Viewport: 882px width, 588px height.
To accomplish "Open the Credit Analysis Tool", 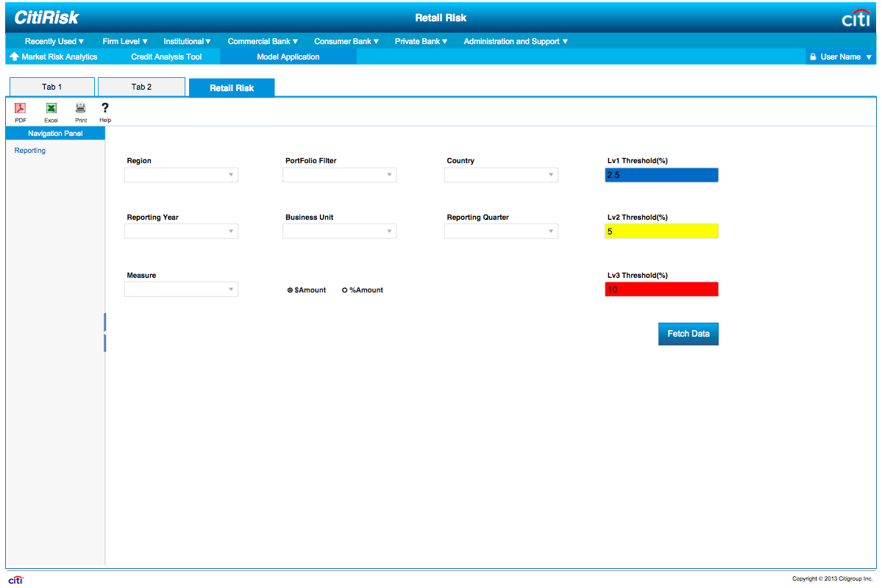I will (166, 57).
